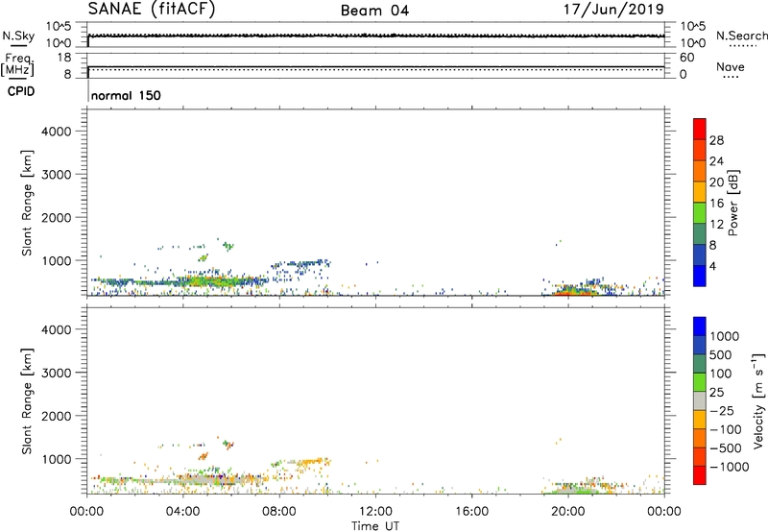The width and height of the screenshot is (768, 532).
Task: Click the "-1000" velocity colorbar label
Action: pos(730,467)
